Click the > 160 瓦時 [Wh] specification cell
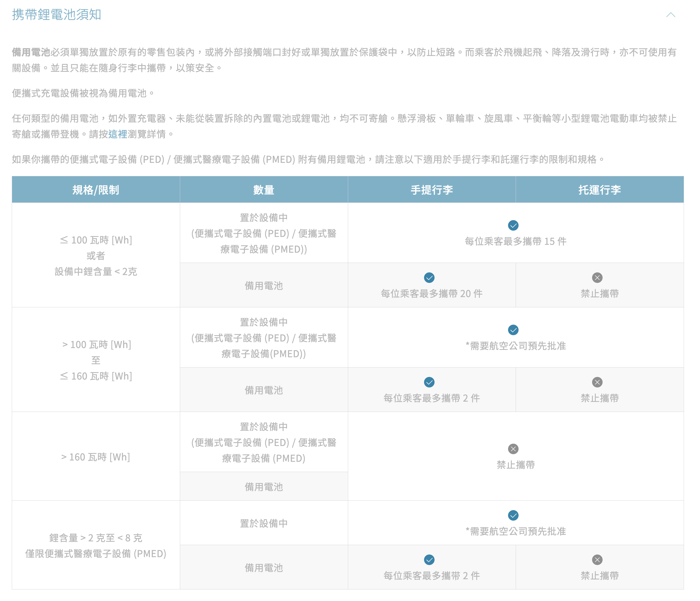The width and height of the screenshot is (700, 601). pyautogui.click(x=96, y=457)
